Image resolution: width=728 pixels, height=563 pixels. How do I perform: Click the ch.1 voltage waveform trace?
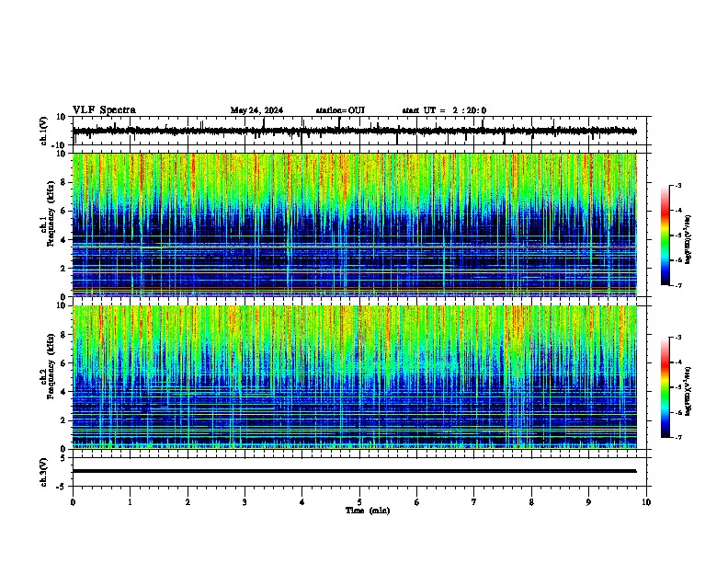354,131
